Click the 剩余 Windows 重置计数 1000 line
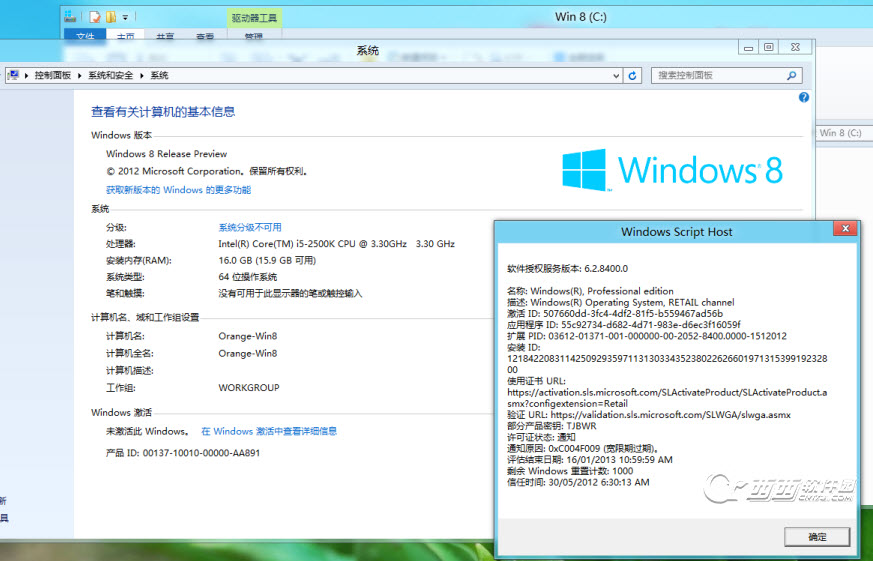The image size is (873, 561). (x=570, y=471)
